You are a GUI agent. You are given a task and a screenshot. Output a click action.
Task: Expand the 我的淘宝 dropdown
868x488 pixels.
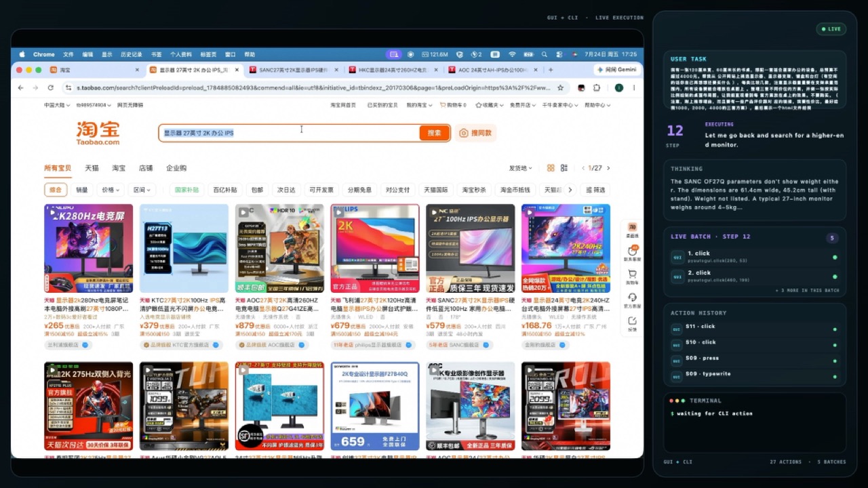(419, 105)
